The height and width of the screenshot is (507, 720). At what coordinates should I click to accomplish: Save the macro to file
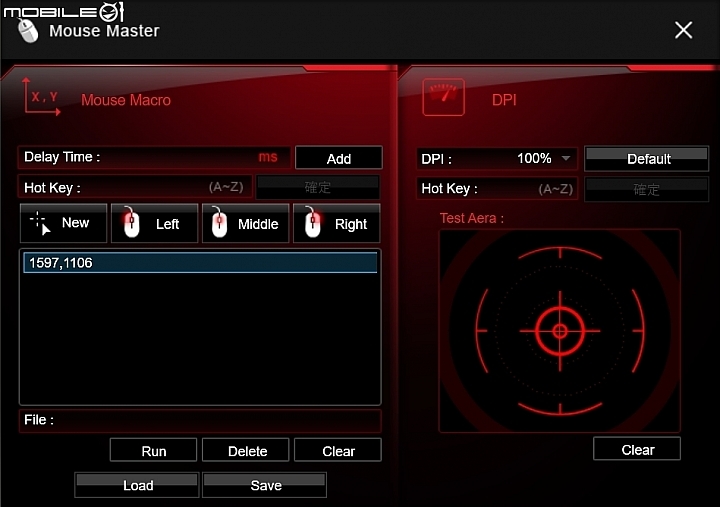(x=264, y=485)
